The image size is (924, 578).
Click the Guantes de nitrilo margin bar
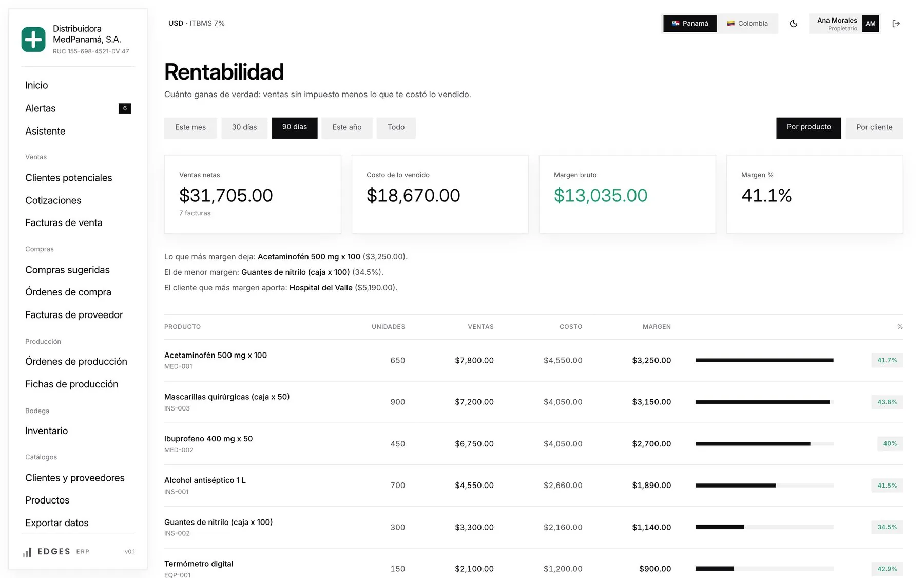point(764,527)
